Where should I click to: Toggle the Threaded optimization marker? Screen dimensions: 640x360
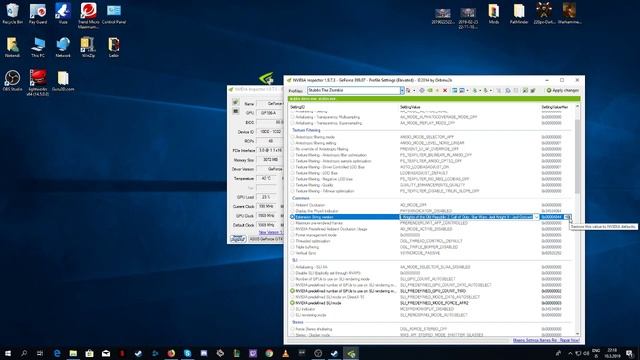coord(292,241)
